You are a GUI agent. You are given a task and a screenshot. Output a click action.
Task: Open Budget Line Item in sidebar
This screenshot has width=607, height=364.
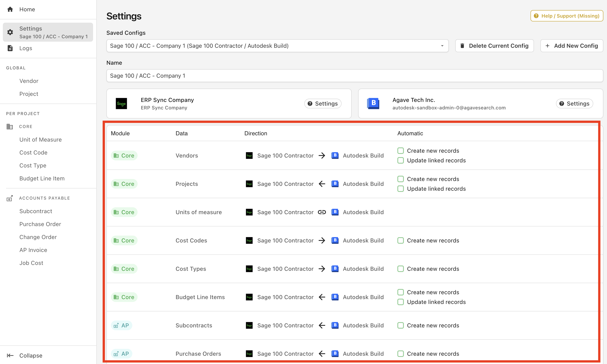tap(42, 179)
